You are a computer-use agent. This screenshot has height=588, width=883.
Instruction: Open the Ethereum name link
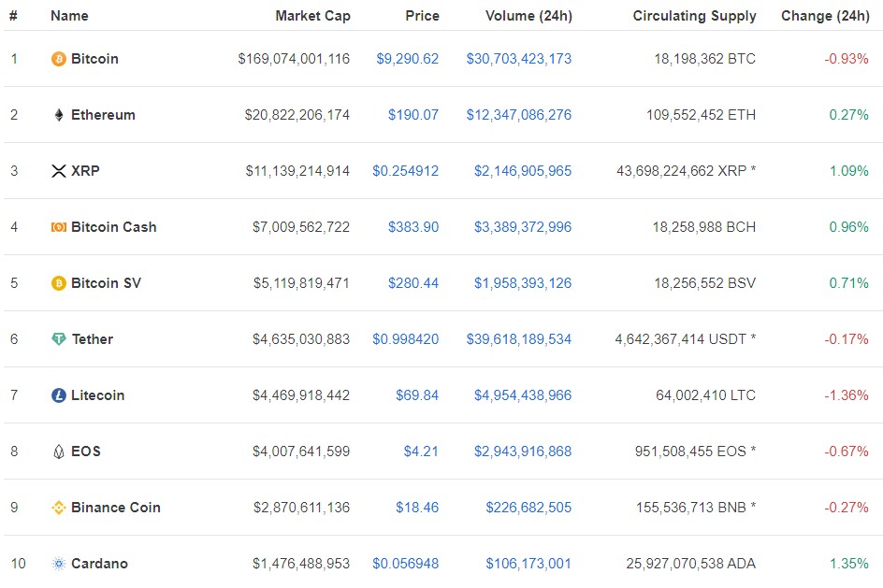[x=103, y=115]
